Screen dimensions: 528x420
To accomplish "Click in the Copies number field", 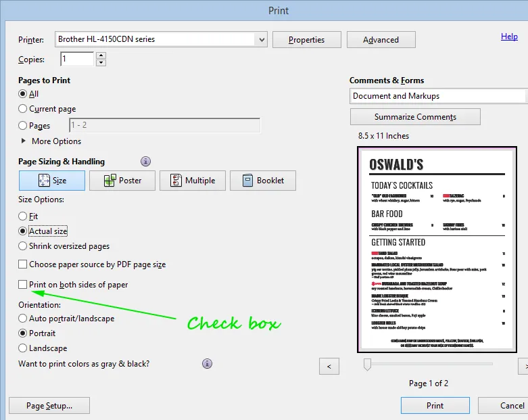I will 77,59.
